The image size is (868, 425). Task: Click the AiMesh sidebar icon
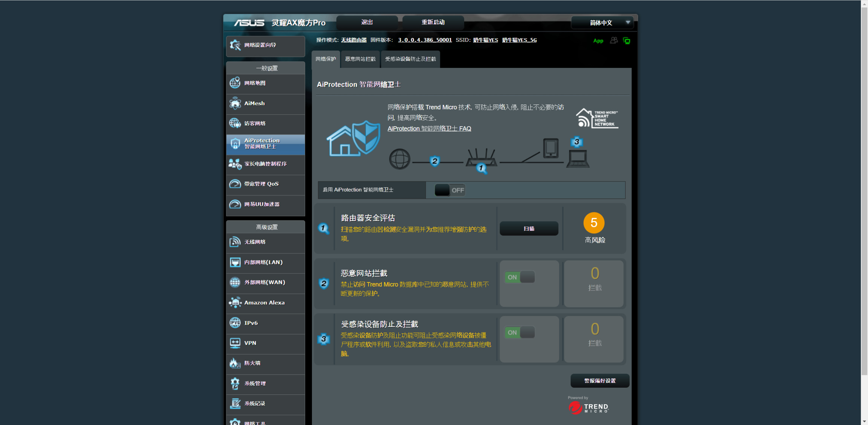click(235, 103)
